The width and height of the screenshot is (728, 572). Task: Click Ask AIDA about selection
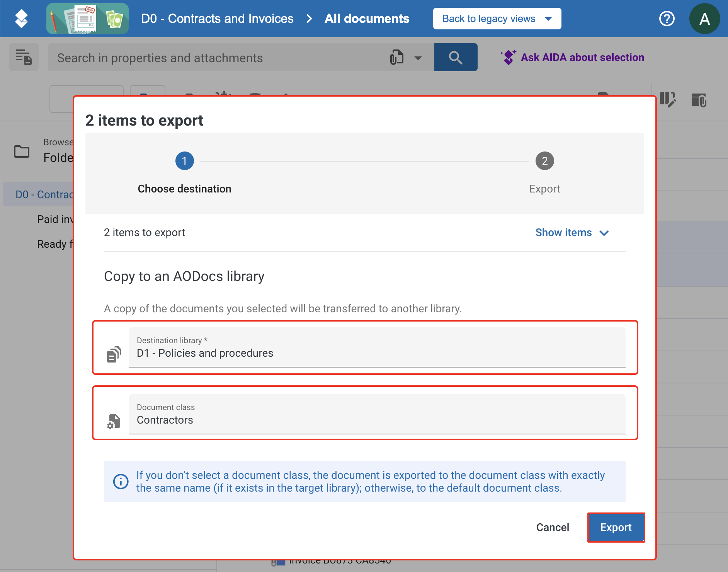[582, 57]
